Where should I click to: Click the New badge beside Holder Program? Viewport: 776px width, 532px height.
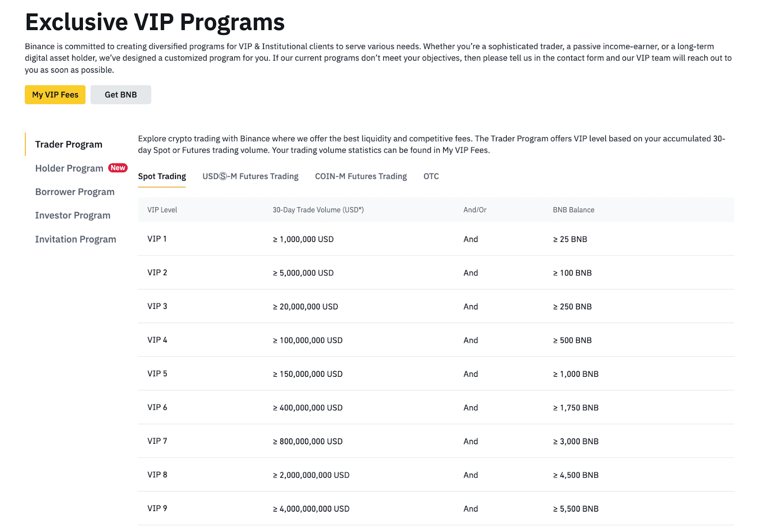coord(118,168)
